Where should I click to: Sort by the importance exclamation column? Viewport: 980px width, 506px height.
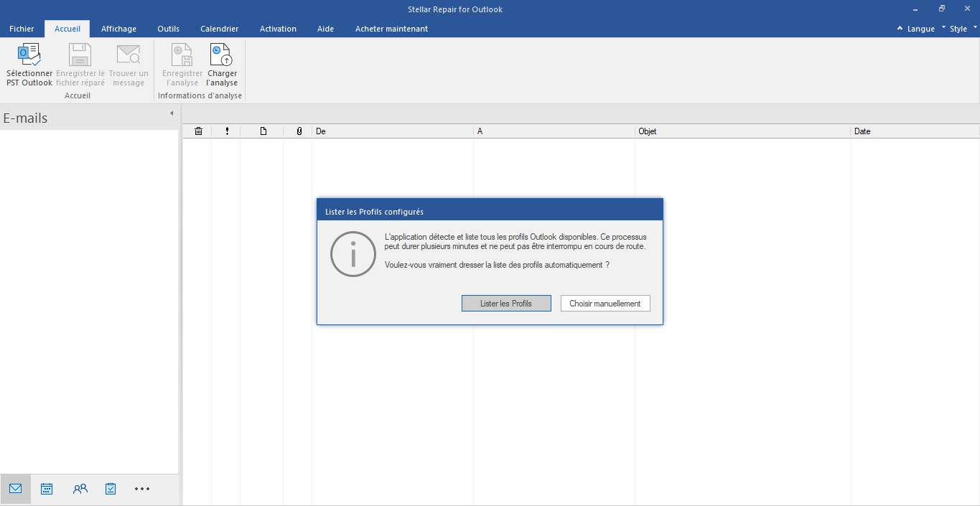pyautogui.click(x=227, y=131)
